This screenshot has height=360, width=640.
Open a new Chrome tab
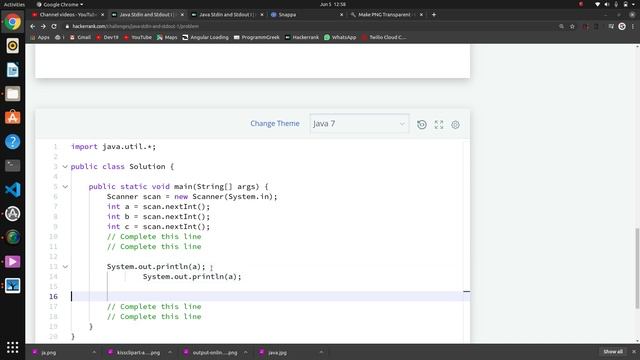pyautogui.click(x=434, y=15)
